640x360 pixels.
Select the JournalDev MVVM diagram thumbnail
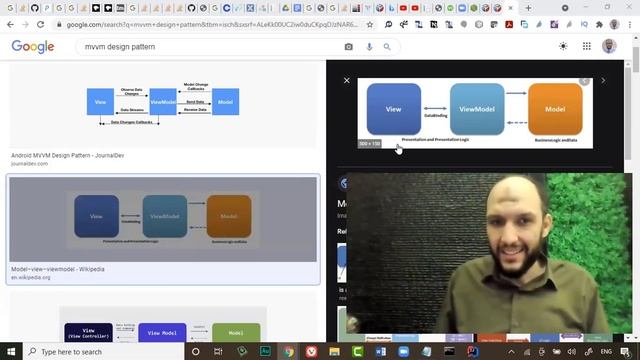163,105
